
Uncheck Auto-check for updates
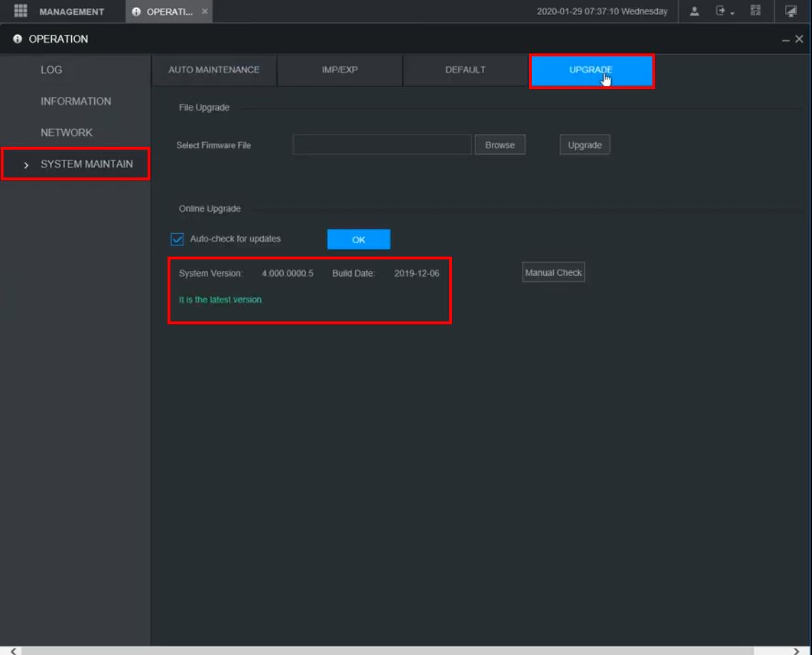(x=178, y=239)
